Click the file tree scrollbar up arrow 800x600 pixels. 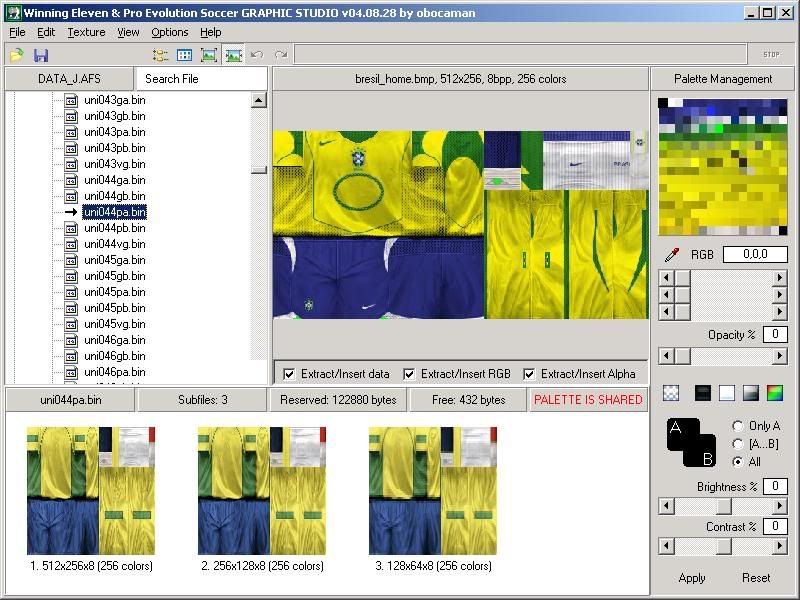tap(259, 100)
